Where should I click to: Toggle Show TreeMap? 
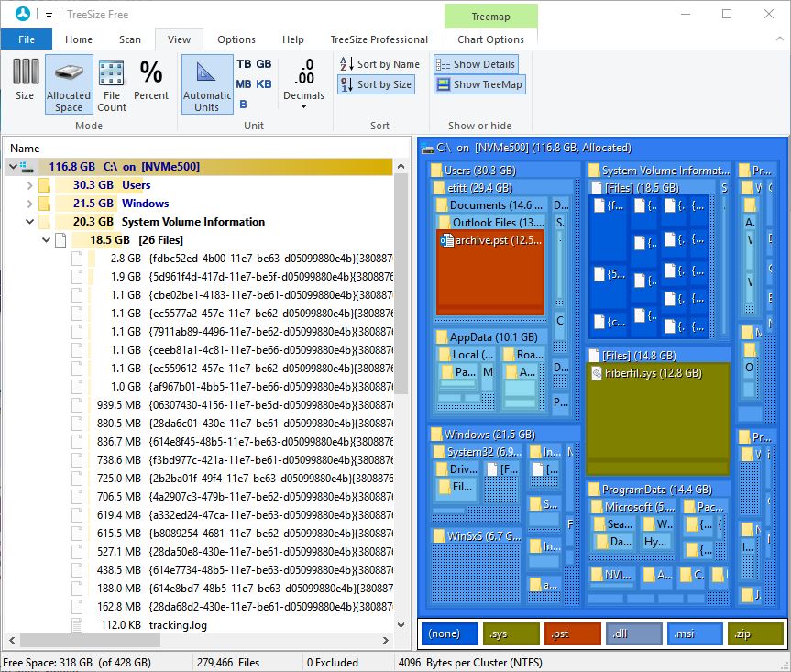click(x=479, y=84)
